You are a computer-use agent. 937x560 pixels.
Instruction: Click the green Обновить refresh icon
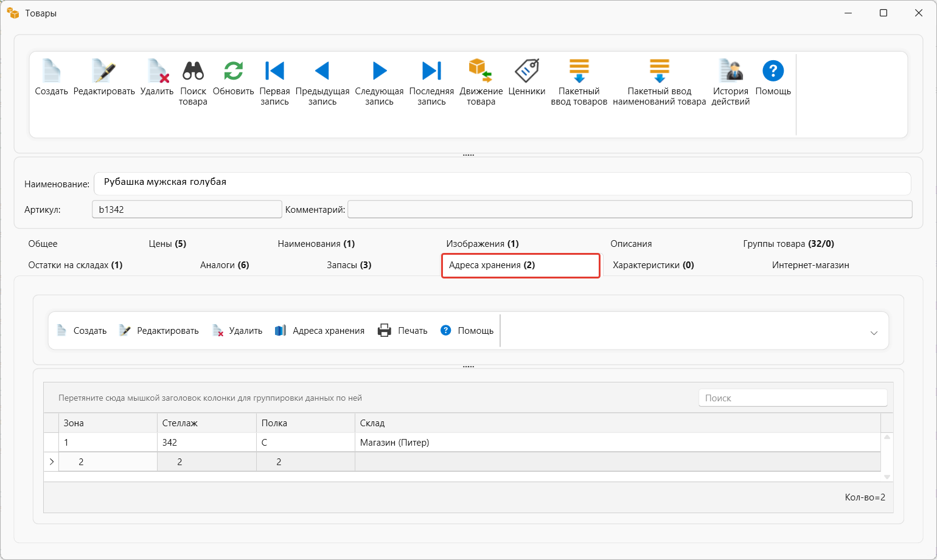pos(234,71)
